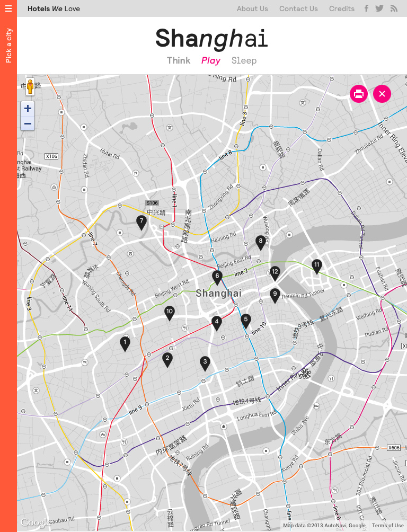407x532 pixels.
Task: Open the Credits link
Action: pyautogui.click(x=342, y=8)
